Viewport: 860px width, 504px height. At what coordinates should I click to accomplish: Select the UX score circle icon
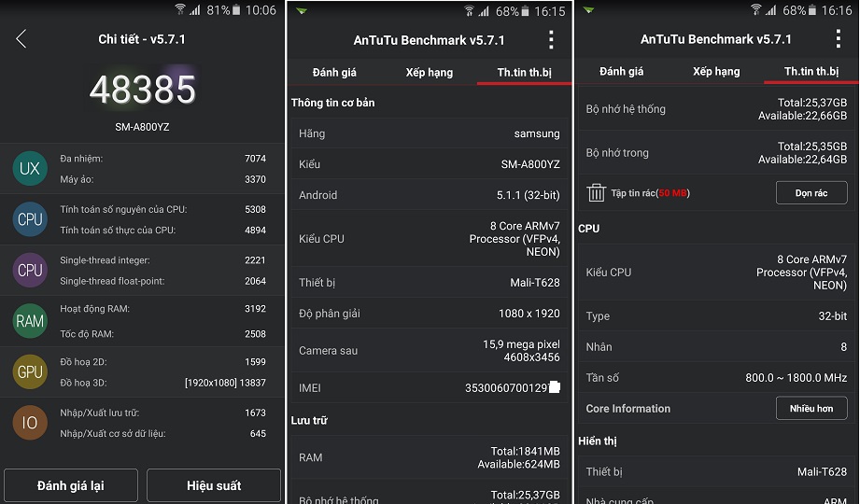pos(30,168)
